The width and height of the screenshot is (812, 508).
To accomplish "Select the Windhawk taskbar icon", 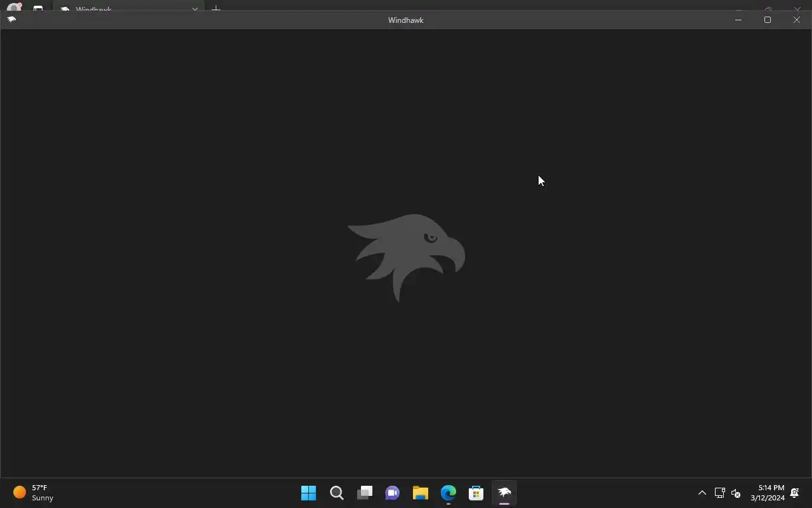I will coord(504,493).
